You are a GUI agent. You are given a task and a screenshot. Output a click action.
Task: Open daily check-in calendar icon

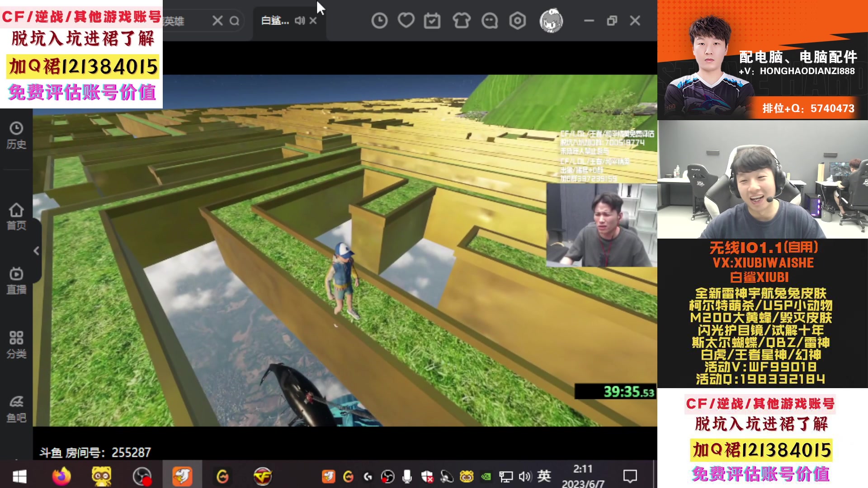(x=432, y=21)
